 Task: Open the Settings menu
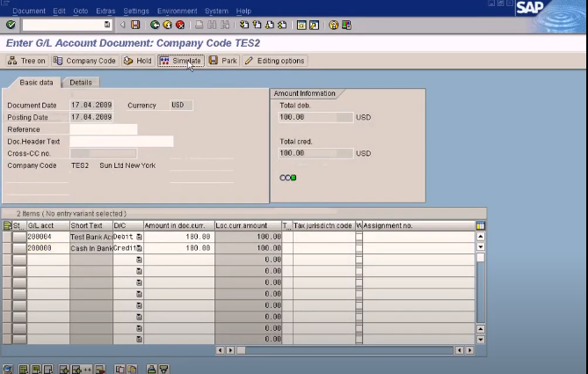[x=136, y=11]
